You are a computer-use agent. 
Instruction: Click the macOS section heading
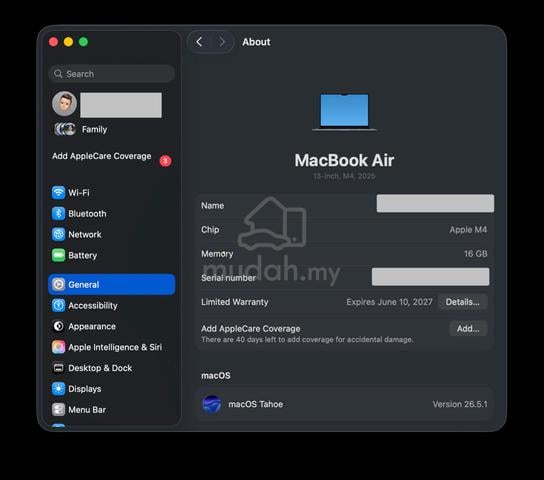point(216,376)
